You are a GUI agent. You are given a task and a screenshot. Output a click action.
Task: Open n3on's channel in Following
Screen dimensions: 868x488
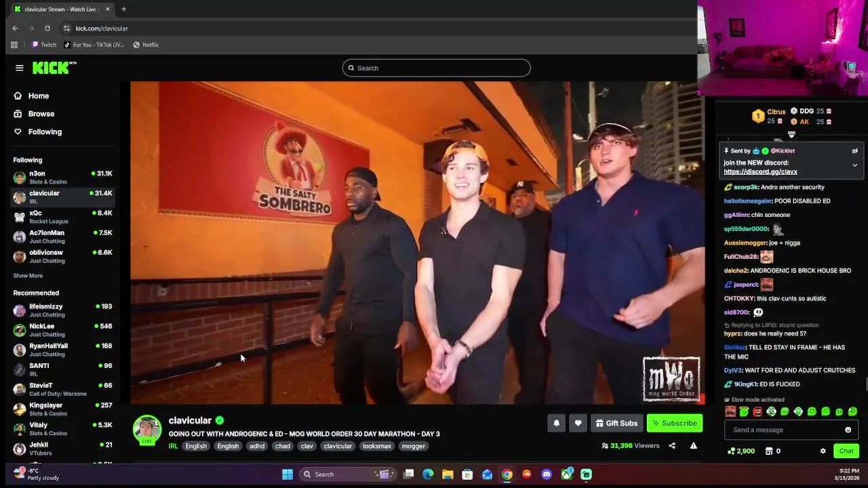point(63,178)
